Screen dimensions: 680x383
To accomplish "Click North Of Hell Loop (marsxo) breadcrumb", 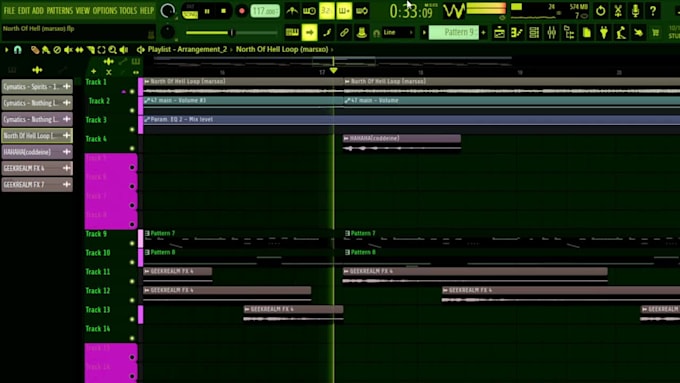I will [x=282, y=49].
